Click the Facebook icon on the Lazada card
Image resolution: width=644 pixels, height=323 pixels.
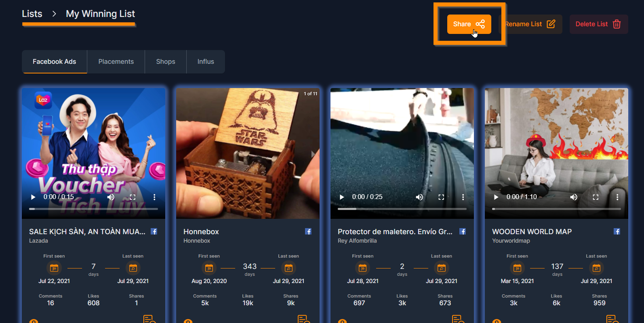[x=154, y=231]
